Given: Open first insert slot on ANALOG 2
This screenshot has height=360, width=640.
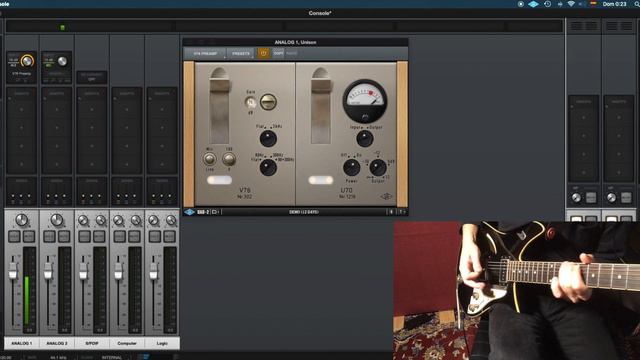Looking at the screenshot, I should coord(57,109).
